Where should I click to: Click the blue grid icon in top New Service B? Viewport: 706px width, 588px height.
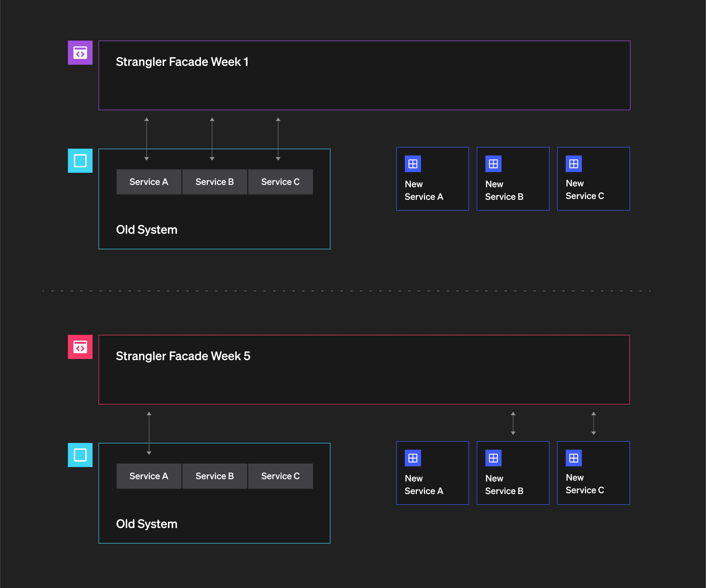493,164
